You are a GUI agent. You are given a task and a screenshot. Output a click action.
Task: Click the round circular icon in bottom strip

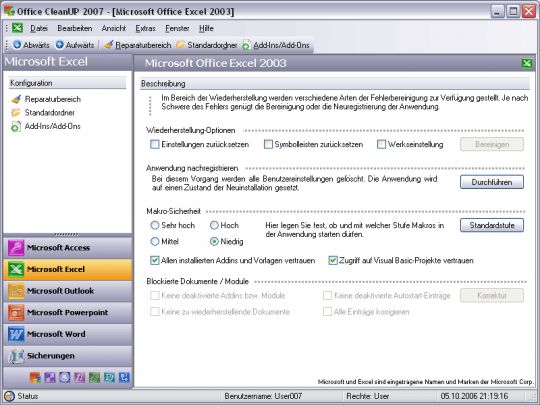point(65,378)
